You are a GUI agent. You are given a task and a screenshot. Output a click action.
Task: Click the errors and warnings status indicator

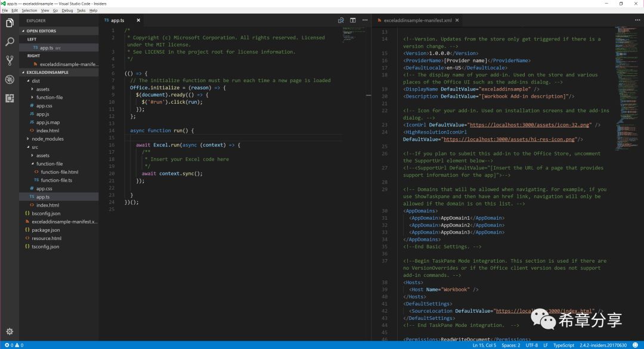(x=14, y=345)
